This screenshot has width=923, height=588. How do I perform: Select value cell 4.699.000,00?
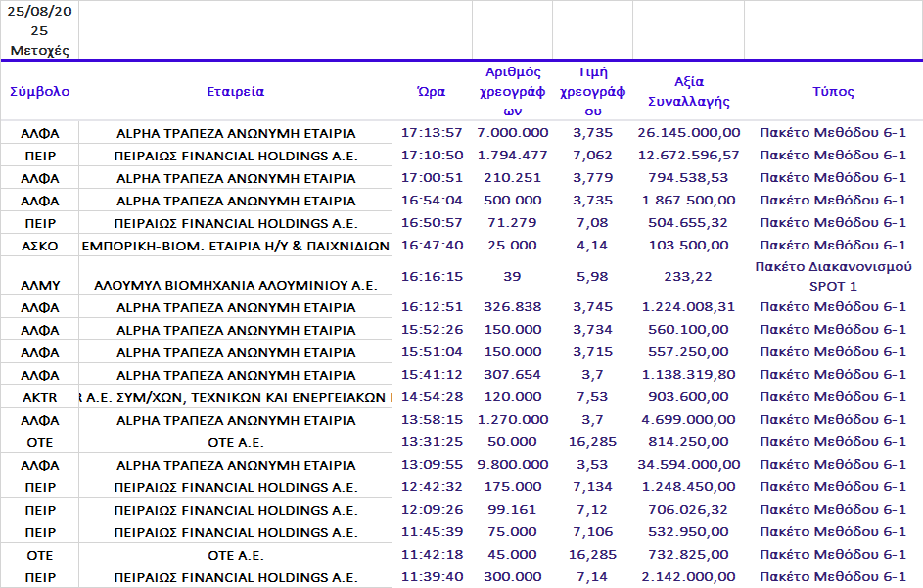click(x=688, y=420)
